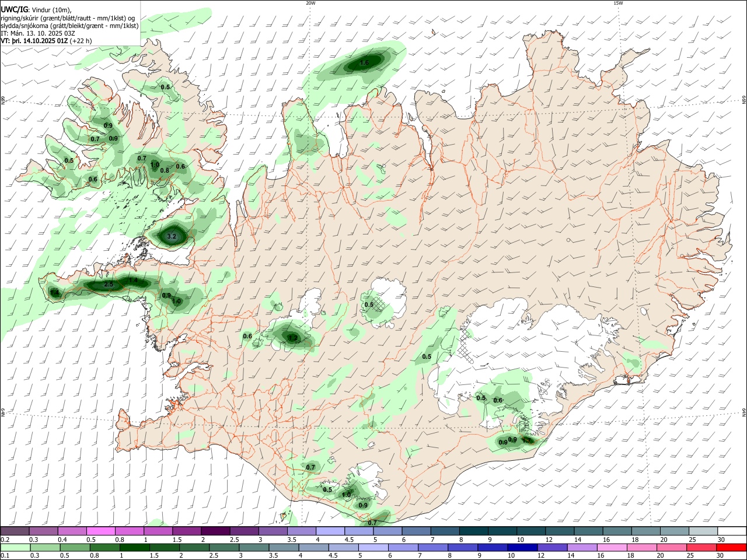The height and width of the screenshot is (560, 747).
Task: Click the 'IT: Mán. 13. 10. 2025 03Z' line
Action: click(37, 33)
